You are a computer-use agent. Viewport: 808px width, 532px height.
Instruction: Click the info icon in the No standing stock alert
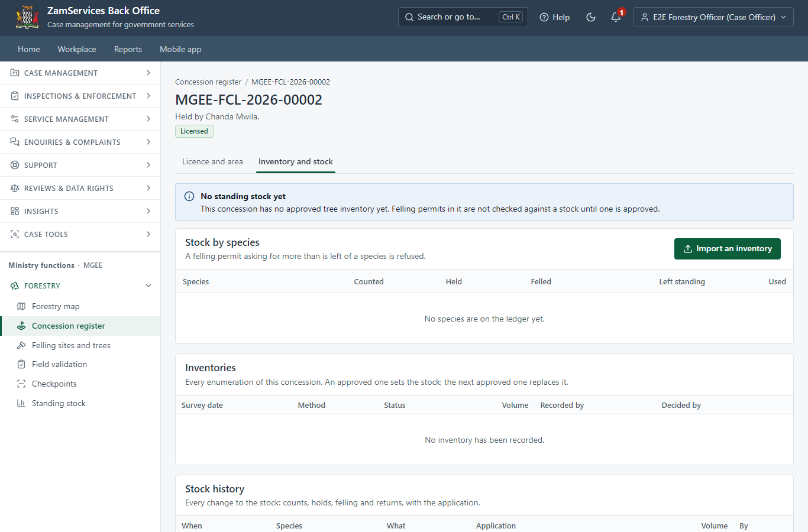pos(189,196)
